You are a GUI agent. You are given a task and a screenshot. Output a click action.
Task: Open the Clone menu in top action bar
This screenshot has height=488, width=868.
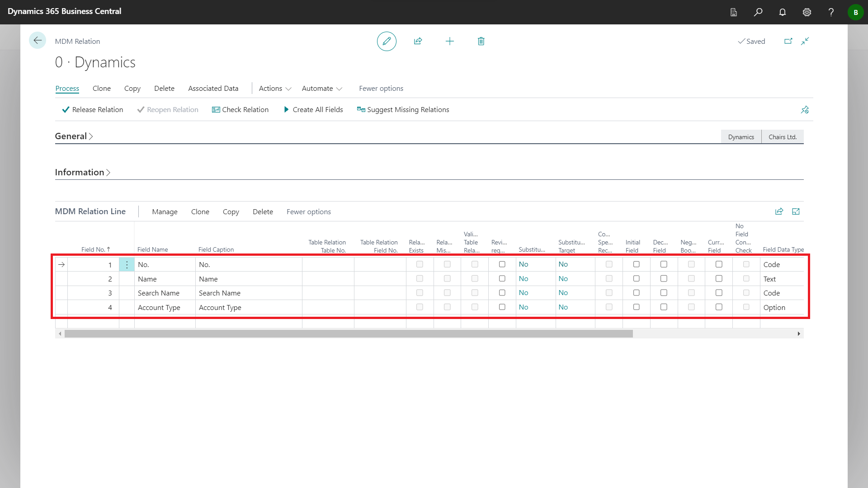[102, 89]
